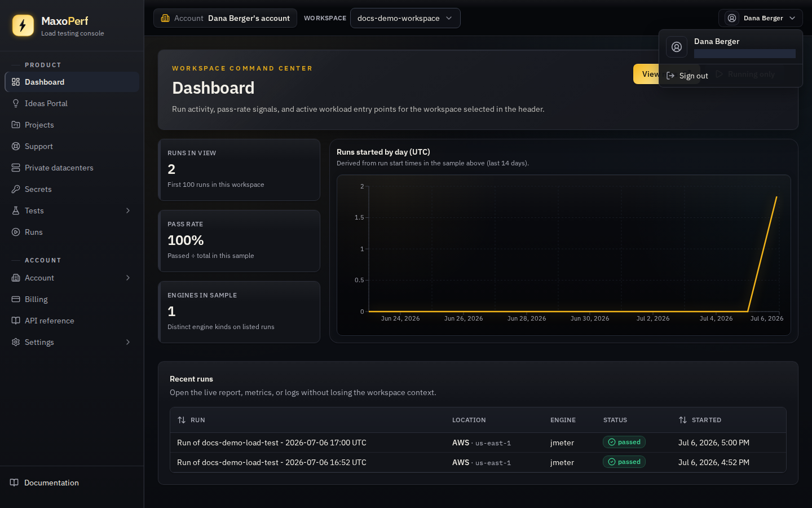The height and width of the screenshot is (508, 812).
Task: Click the sort arrows icon next to RUN
Action: point(182,420)
